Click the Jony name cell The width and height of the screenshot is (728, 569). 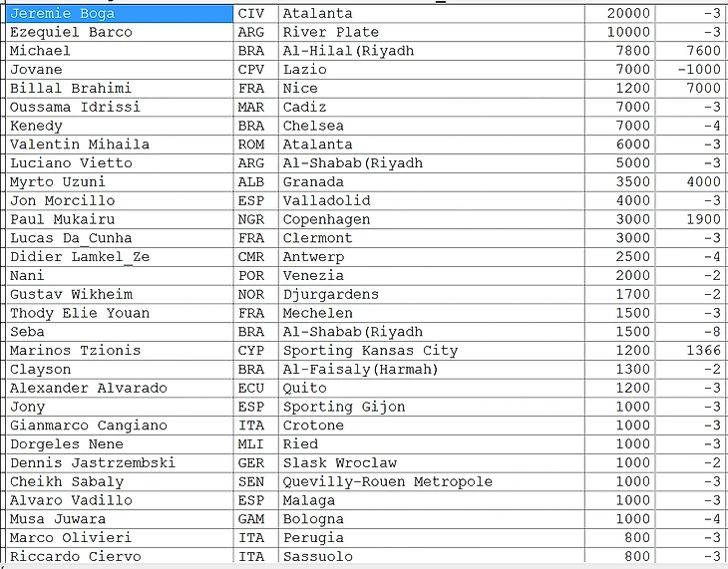(120, 407)
